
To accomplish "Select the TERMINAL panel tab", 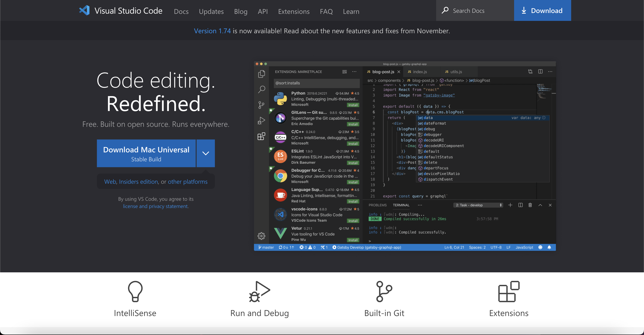I will [401, 205].
